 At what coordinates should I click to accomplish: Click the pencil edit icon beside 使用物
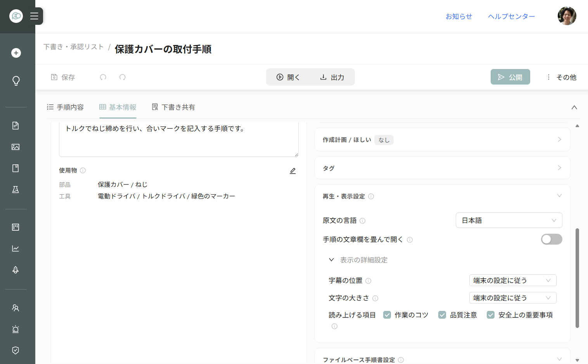point(293,171)
